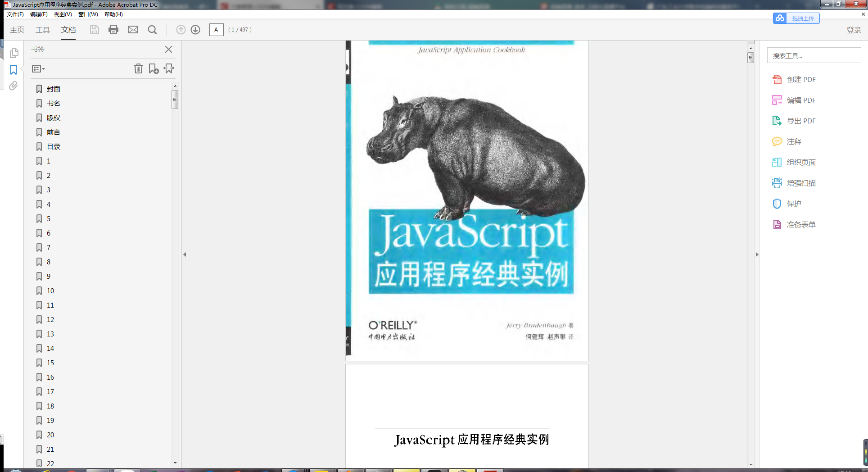Open the Bookmarks panel icon

point(14,69)
